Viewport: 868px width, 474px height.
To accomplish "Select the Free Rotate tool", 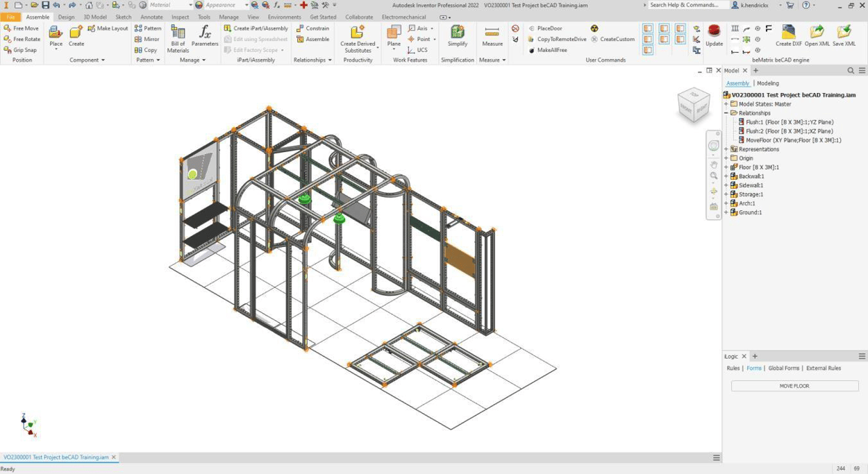I will (22, 39).
